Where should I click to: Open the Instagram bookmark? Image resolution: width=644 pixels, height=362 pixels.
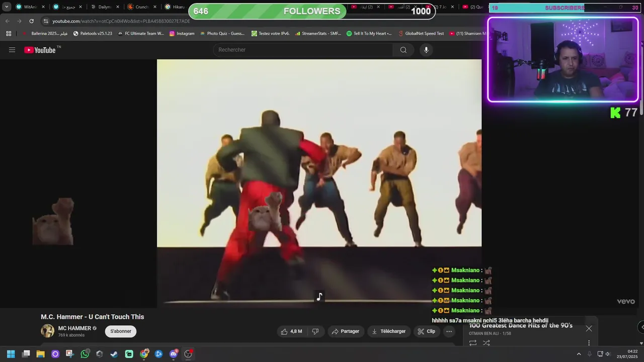click(182, 34)
